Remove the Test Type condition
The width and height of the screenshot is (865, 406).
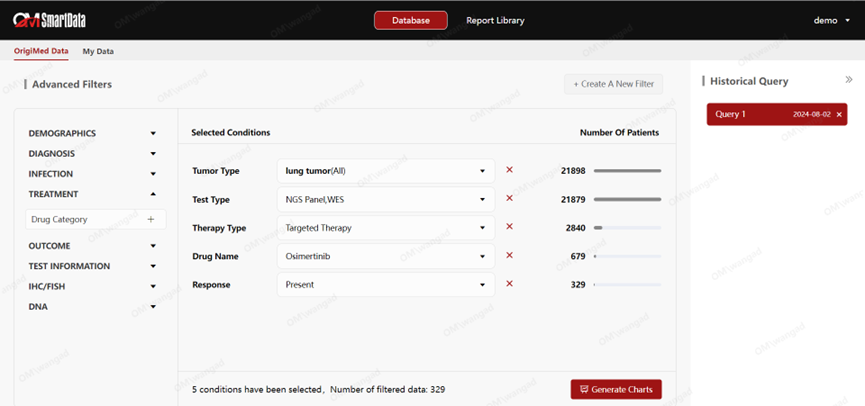click(510, 198)
